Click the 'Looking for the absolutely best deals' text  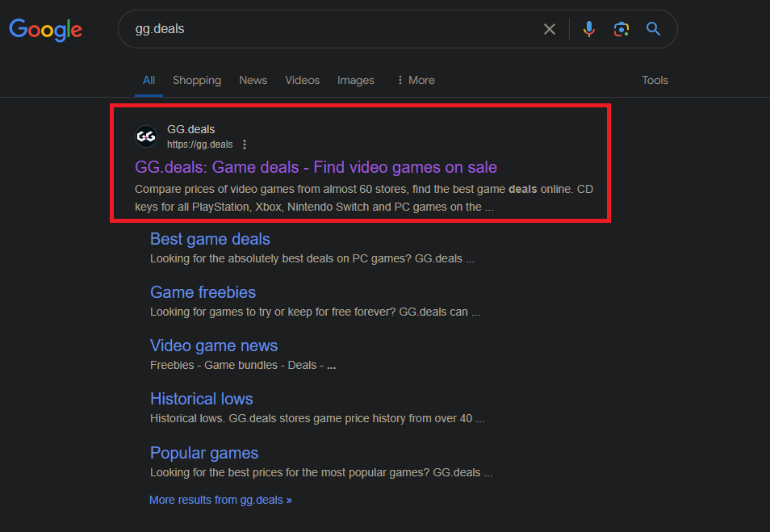pos(312,258)
